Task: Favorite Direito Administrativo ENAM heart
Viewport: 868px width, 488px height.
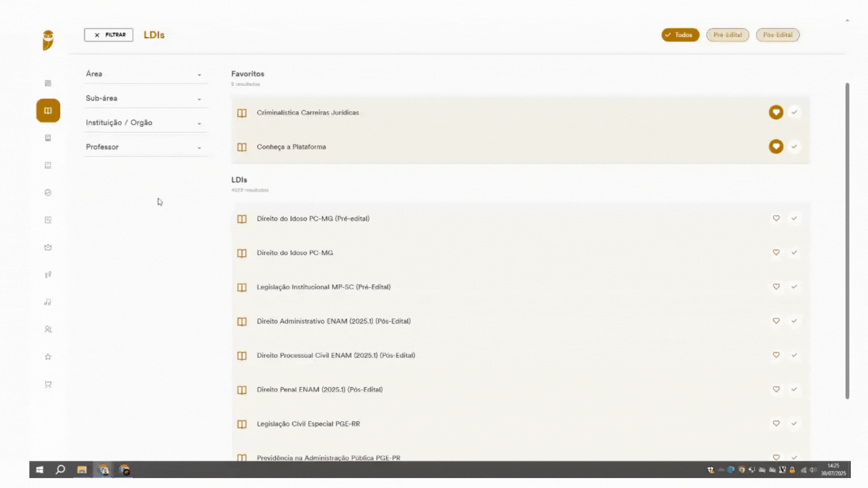Action: pyautogui.click(x=776, y=321)
